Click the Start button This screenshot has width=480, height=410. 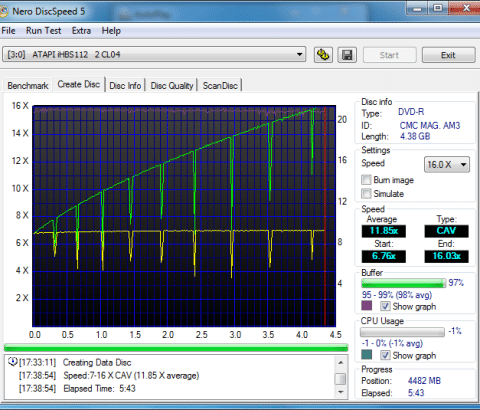point(389,55)
